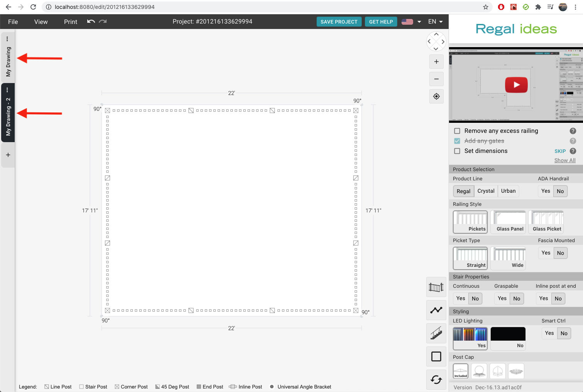Click the redo arrow icon
The width and height of the screenshot is (583, 392).
tap(103, 22)
